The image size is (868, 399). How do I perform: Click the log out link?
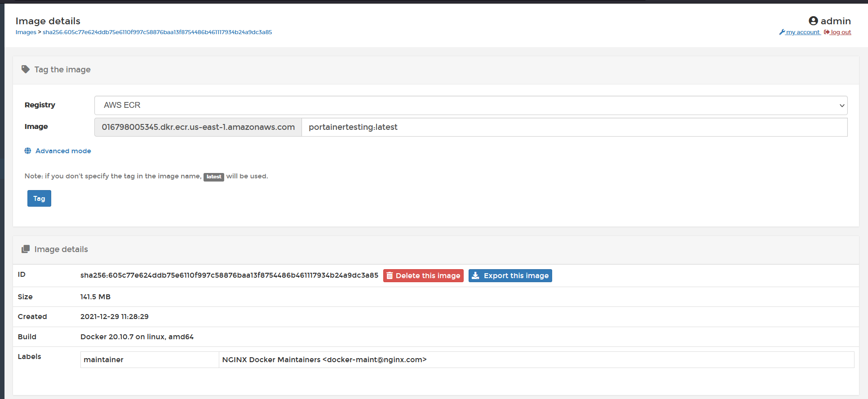tap(841, 32)
